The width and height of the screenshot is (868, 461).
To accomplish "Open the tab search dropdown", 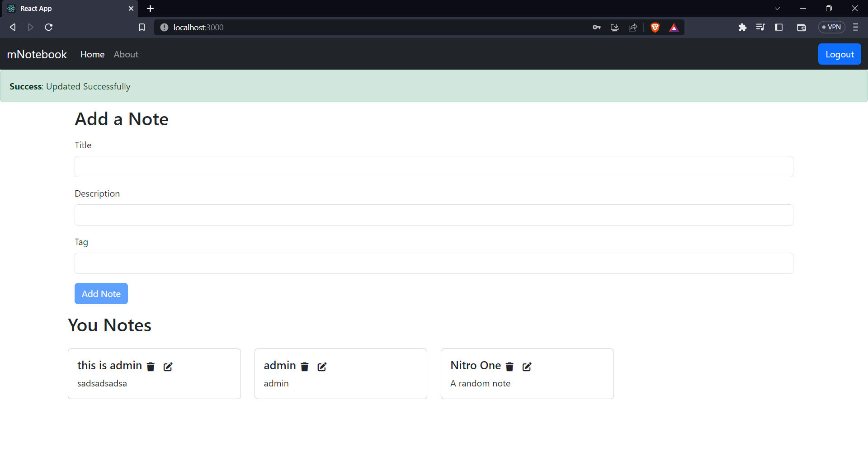I will pos(778,8).
